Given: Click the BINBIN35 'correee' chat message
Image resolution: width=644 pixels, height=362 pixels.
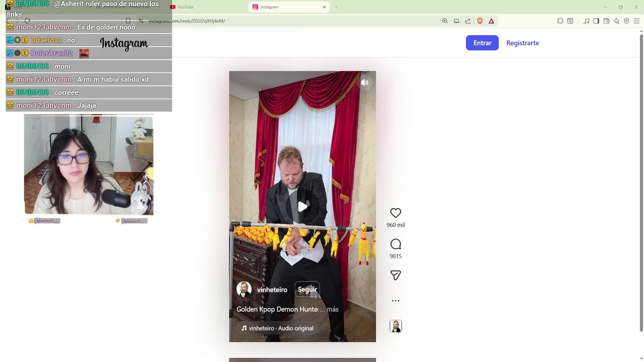Looking at the screenshot, I should pos(66,93).
